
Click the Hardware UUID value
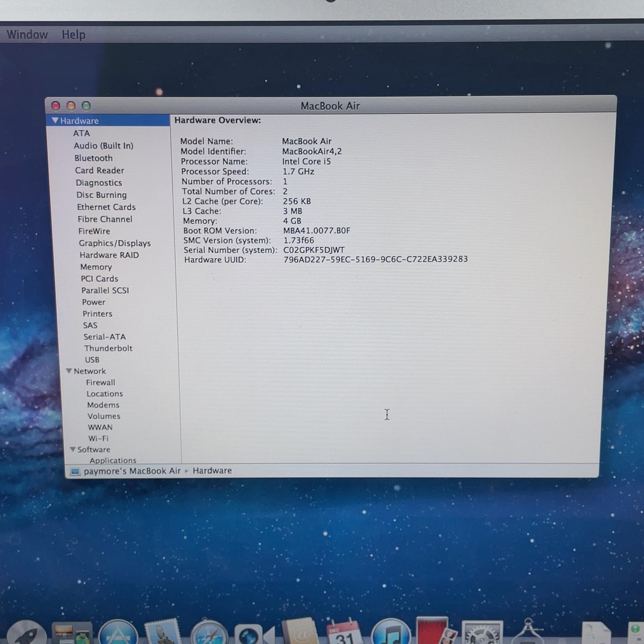376,259
